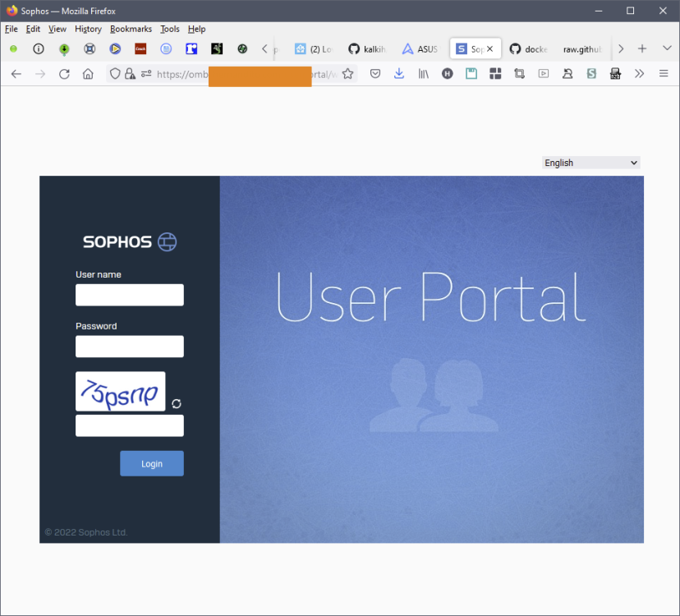
Task: Click the green 'S' extension icon
Action: click(x=591, y=74)
